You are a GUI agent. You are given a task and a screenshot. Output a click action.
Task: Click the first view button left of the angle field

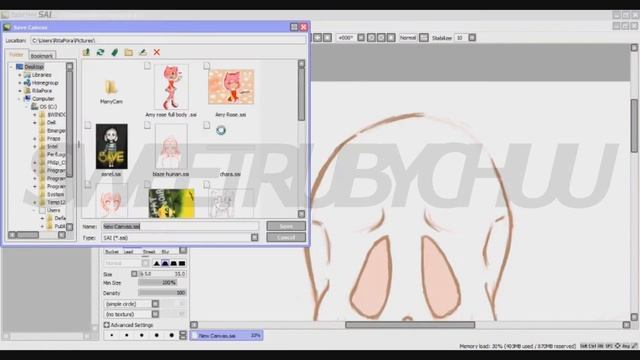(x=318, y=38)
